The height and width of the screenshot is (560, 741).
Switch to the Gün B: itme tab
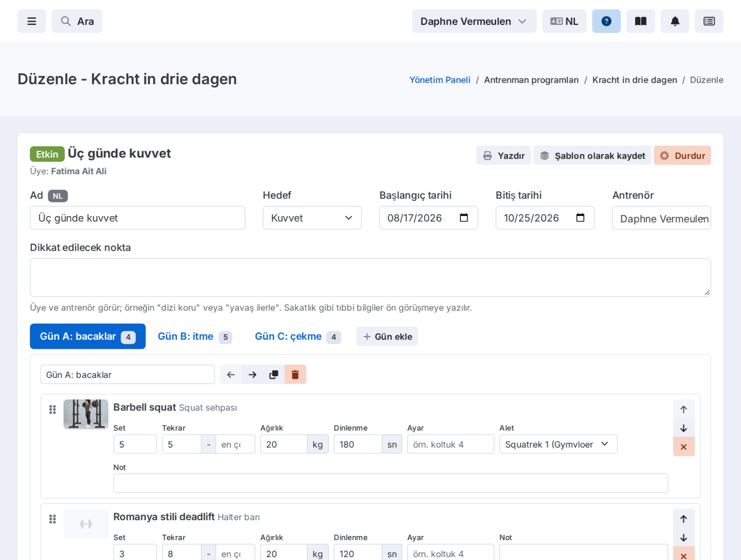pos(195,336)
